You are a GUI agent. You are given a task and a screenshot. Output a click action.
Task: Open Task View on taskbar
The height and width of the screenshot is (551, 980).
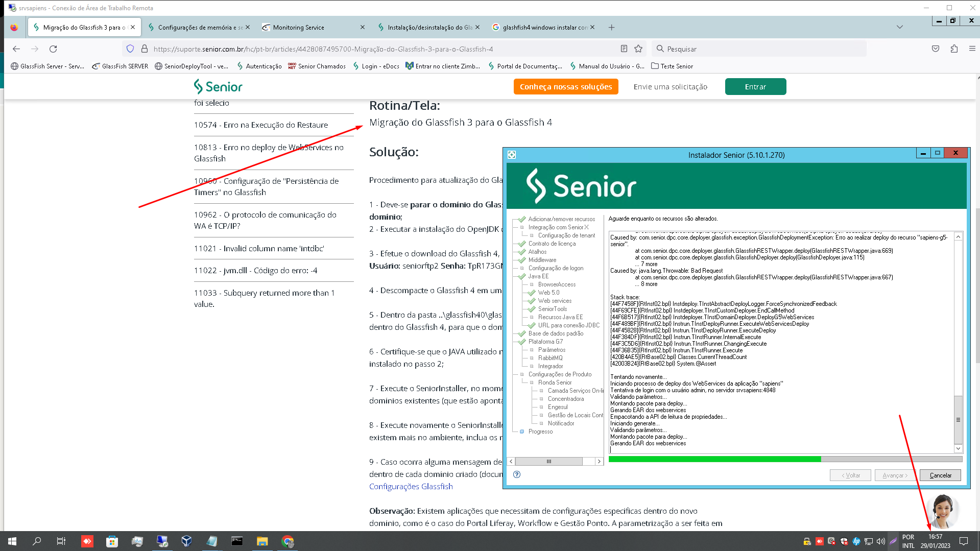61,541
